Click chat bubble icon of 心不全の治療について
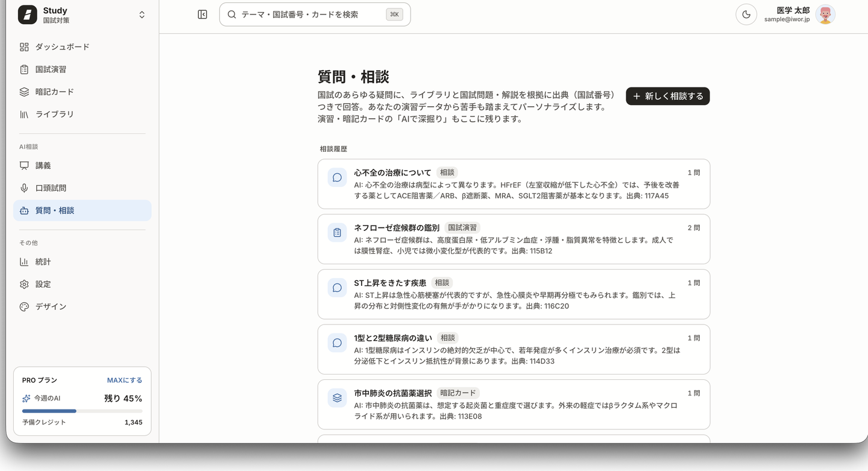 click(338, 177)
